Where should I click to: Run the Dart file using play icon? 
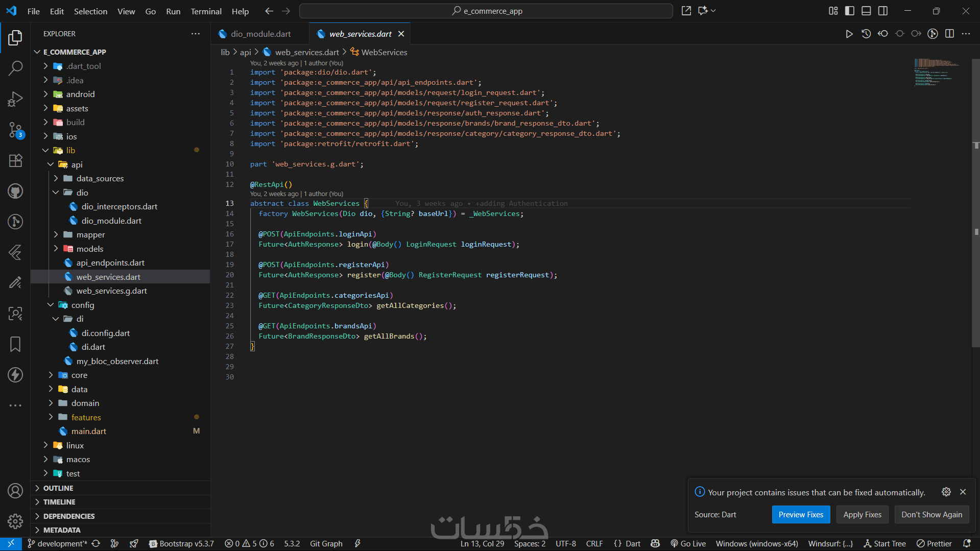(849, 34)
